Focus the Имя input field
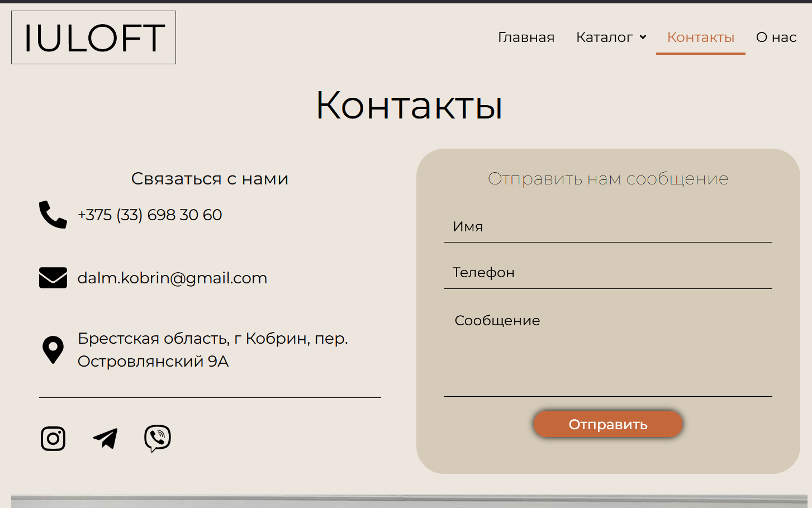 click(x=608, y=227)
